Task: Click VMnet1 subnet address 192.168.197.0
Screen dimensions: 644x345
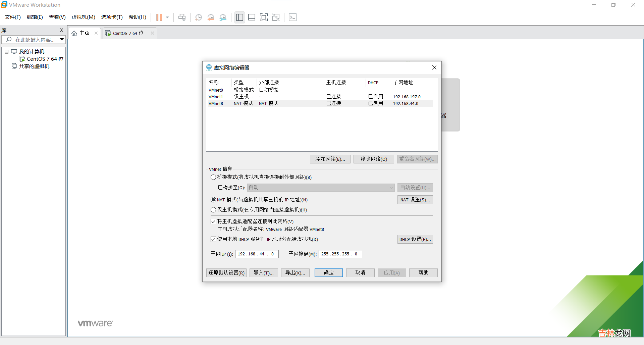Action: 407,97
